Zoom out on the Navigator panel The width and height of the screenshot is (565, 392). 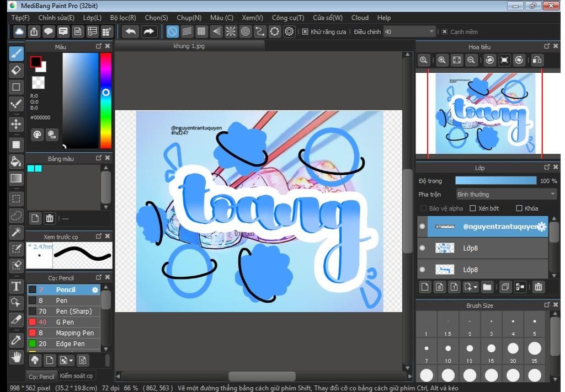(x=471, y=60)
